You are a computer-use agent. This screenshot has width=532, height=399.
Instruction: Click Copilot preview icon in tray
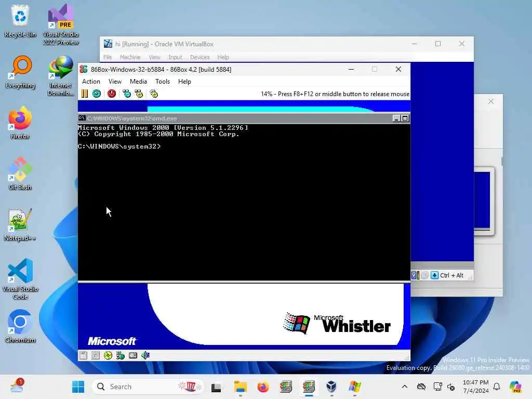pos(515,387)
